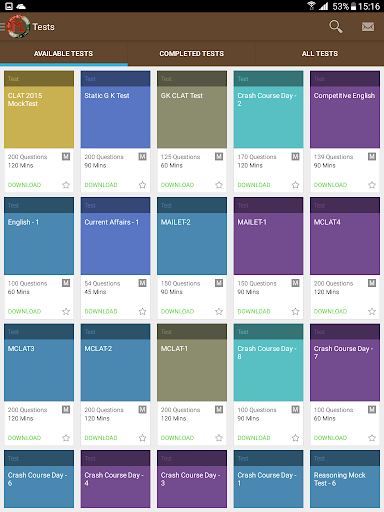
Task: Download MCLAT3 test
Action: coord(24,438)
